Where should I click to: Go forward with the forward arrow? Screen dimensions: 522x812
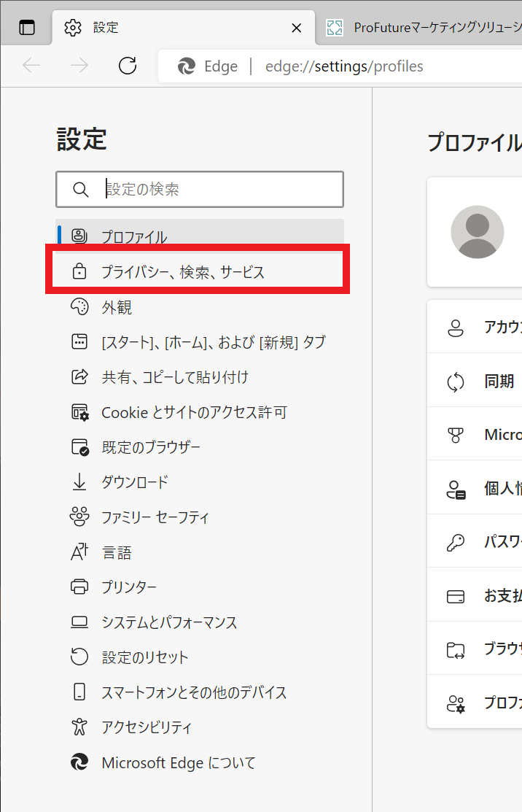[x=79, y=66]
